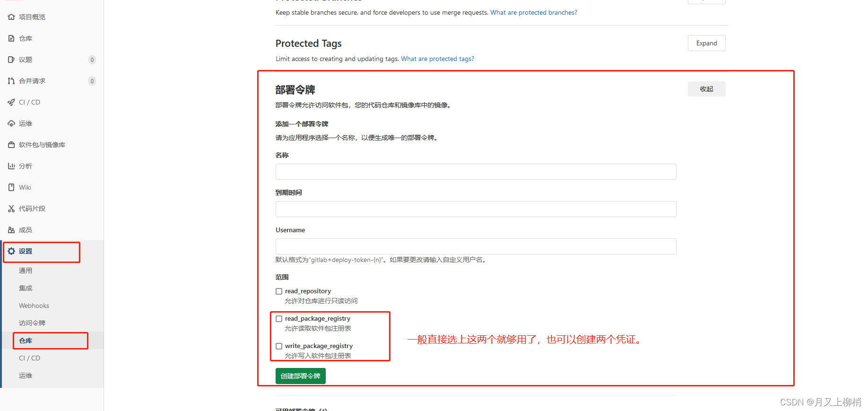The width and height of the screenshot is (868, 411).
Task: Select Webhooks under settings
Action: point(34,306)
